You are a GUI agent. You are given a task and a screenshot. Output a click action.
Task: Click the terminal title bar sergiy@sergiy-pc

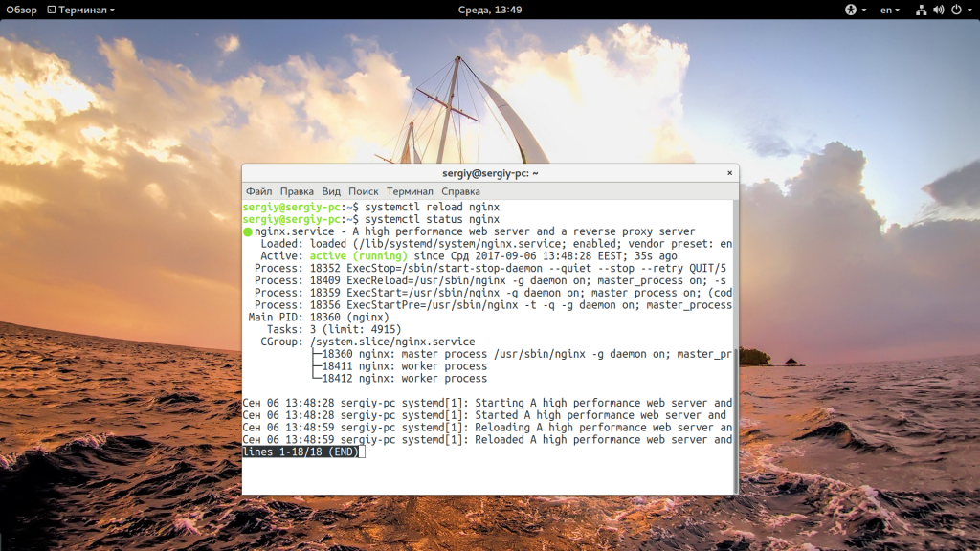tap(490, 173)
